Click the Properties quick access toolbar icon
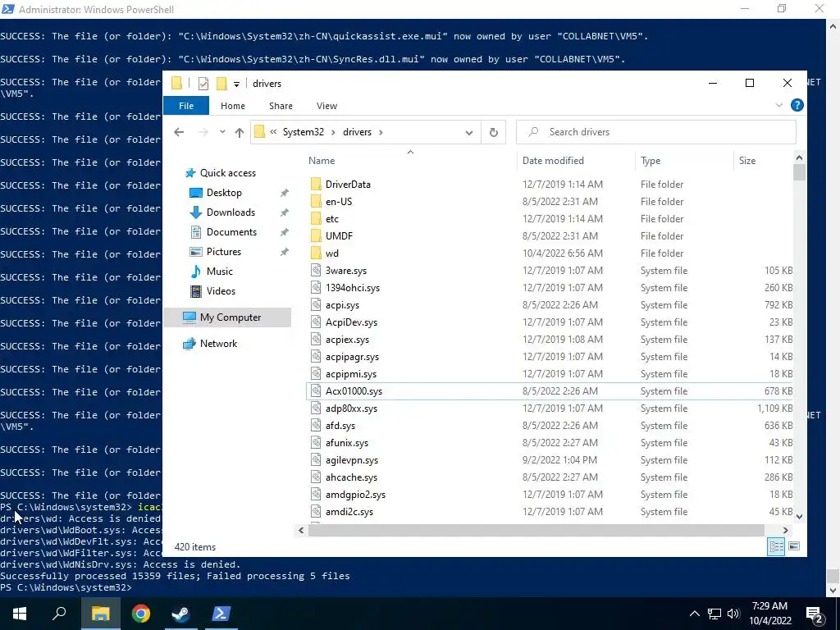Screen dimensions: 840x630 click(x=203, y=83)
